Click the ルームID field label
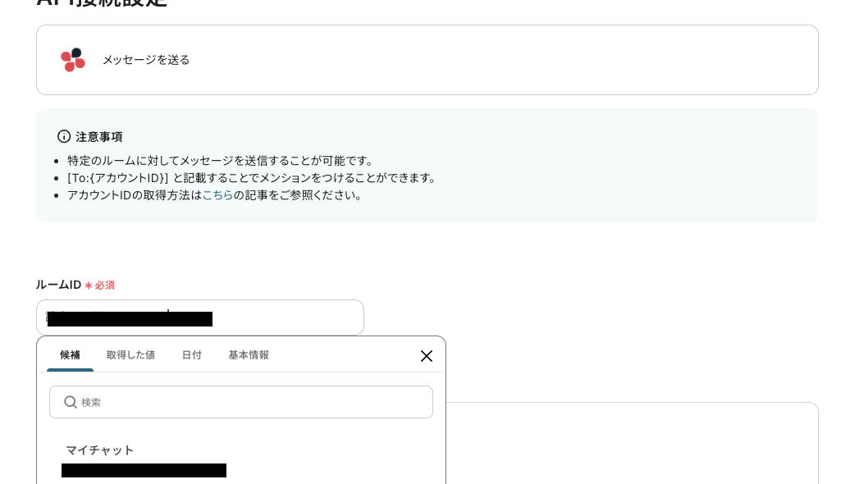 [x=57, y=285]
